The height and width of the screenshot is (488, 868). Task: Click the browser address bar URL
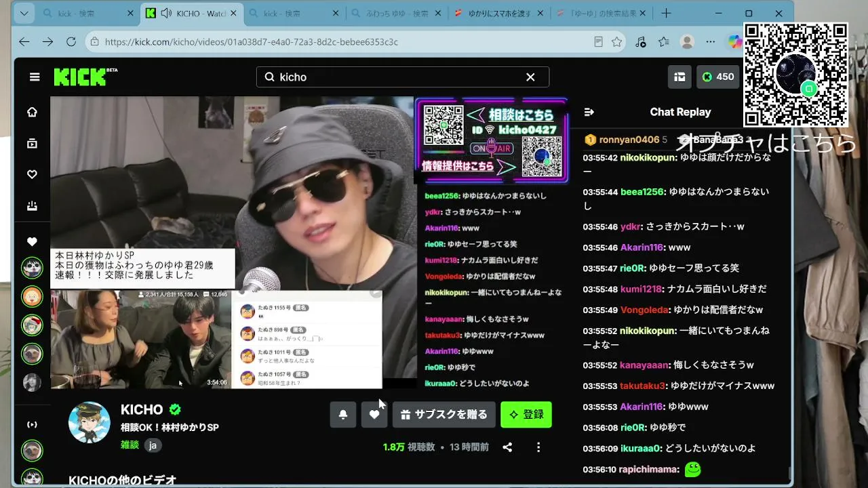click(x=252, y=42)
